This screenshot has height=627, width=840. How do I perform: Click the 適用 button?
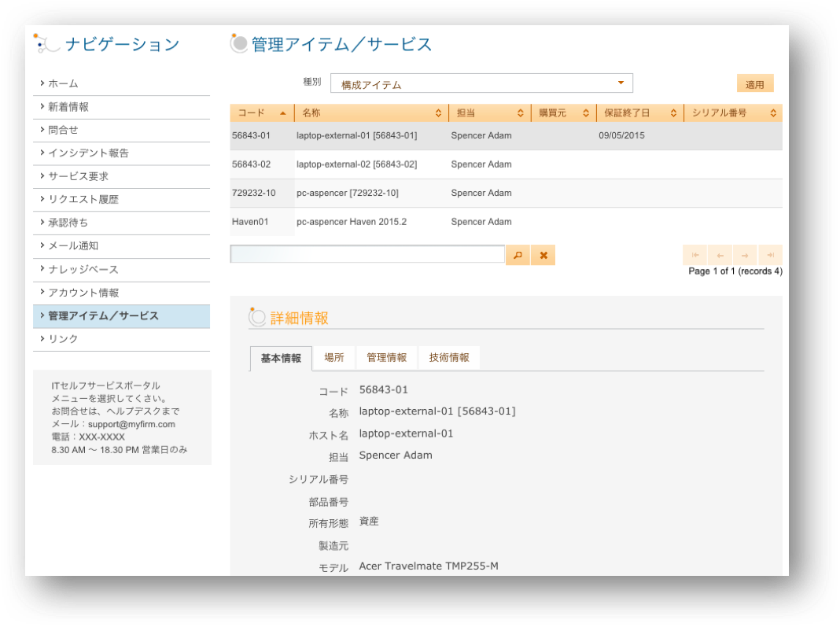[755, 83]
